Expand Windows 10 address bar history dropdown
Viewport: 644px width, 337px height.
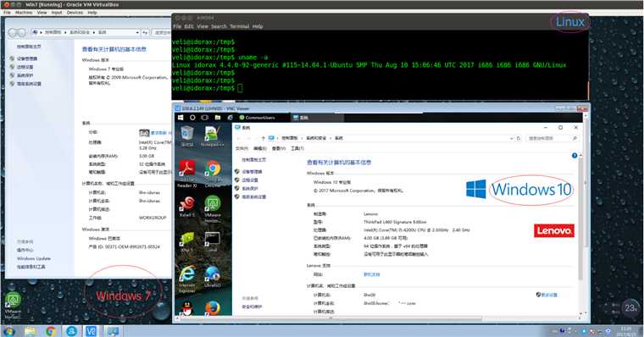tap(511, 138)
